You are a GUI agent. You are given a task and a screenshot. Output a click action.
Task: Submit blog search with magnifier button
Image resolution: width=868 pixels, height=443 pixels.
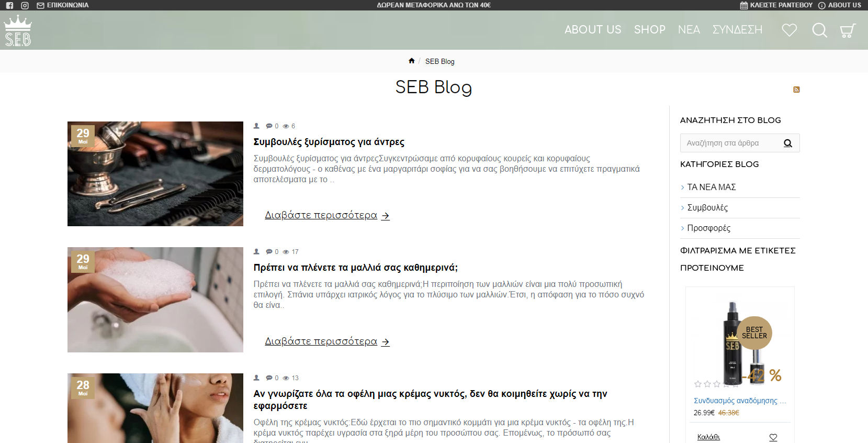click(787, 143)
